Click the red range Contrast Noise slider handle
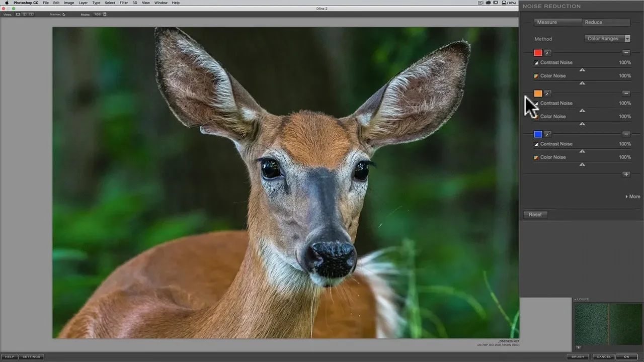This screenshot has width=644, height=362. click(582, 70)
